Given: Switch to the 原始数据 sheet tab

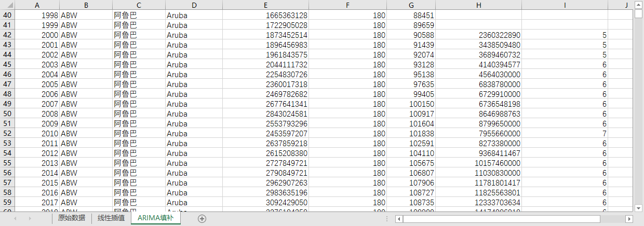Looking at the screenshot, I should [72, 218].
